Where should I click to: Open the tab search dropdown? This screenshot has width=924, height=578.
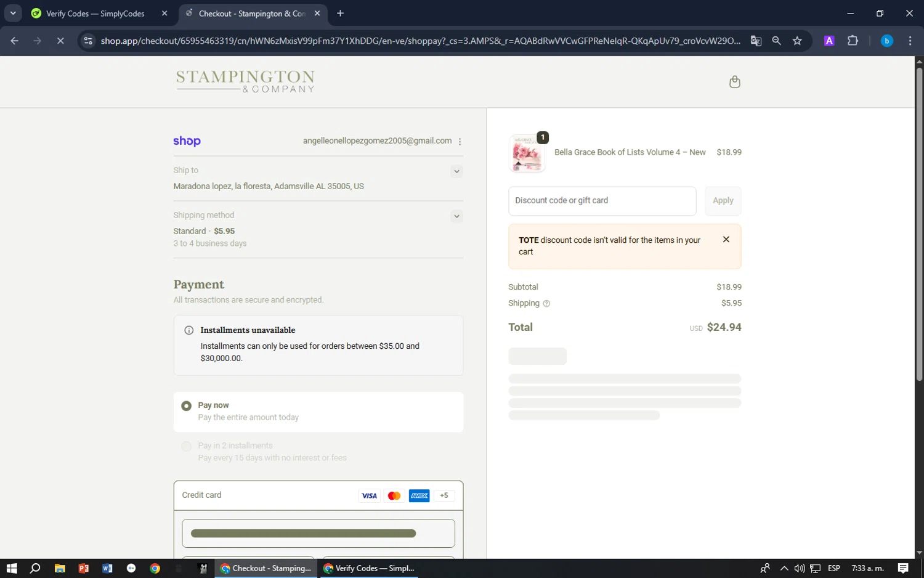pyautogui.click(x=13, y=13)
